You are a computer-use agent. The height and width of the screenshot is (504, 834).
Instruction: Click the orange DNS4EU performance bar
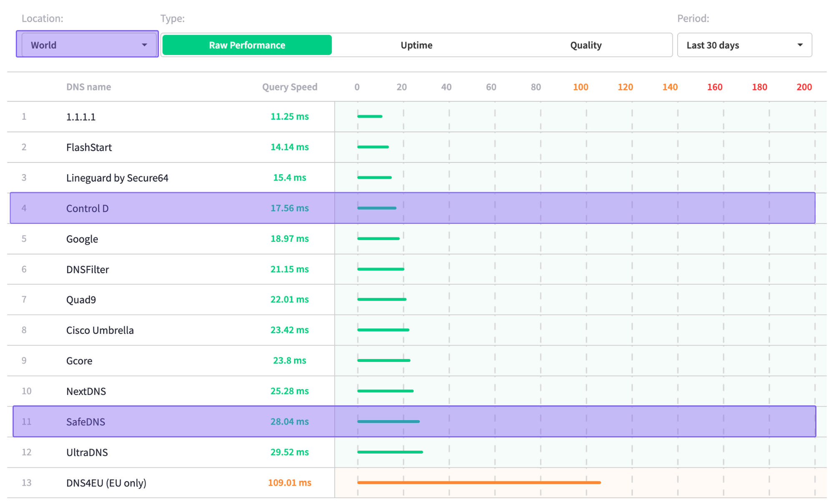tap(479, 482)
